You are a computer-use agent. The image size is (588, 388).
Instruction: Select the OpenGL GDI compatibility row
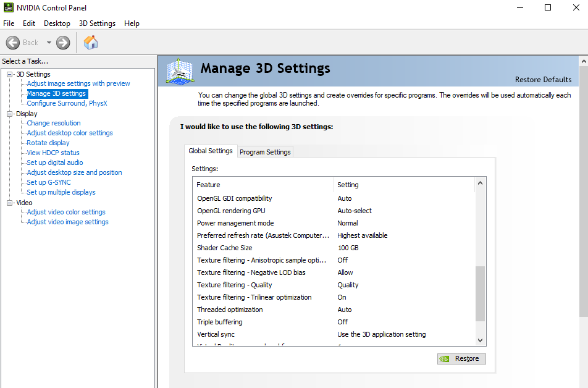[x=334, y=198]
